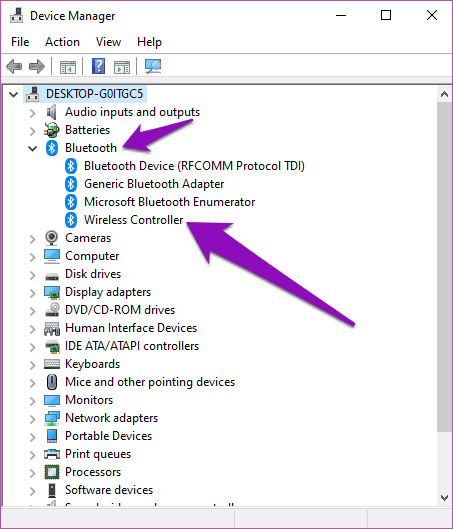Expand the Cameras chevron
Viewport: 453px width, 529px height.
coord(33,239)
